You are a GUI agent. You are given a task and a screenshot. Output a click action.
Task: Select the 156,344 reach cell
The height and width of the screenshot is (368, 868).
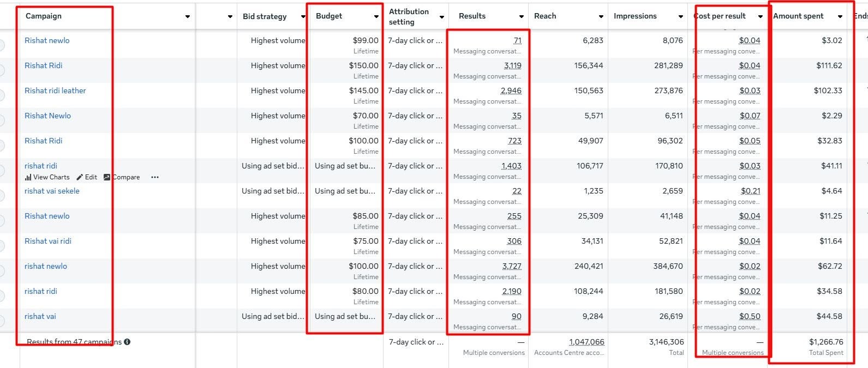(589, 65)
